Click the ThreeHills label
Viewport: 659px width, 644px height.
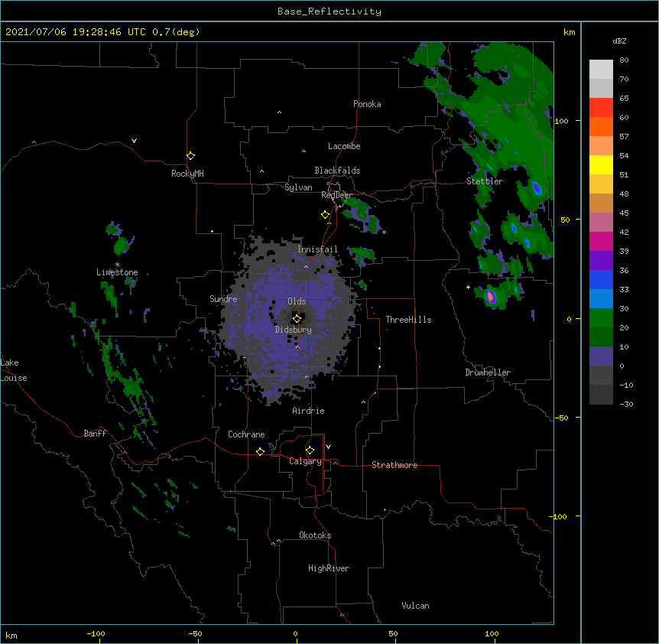[x=408, y=320]
